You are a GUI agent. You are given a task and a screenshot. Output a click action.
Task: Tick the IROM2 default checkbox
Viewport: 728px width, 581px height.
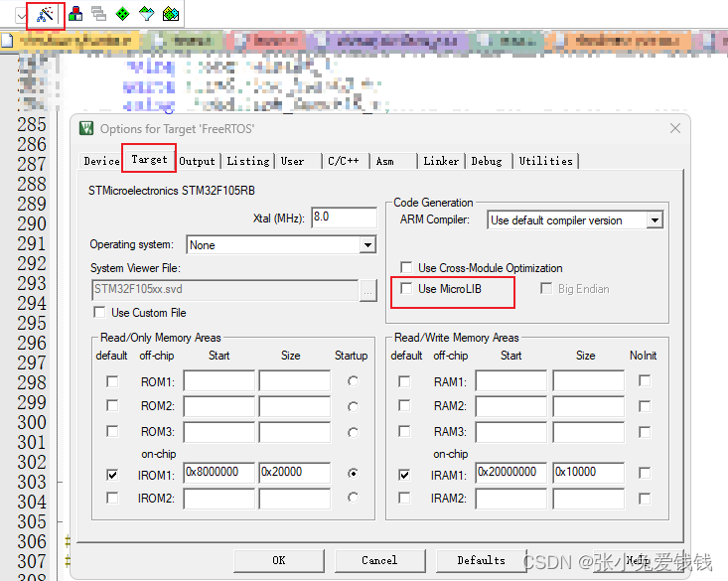click(112, 498)
